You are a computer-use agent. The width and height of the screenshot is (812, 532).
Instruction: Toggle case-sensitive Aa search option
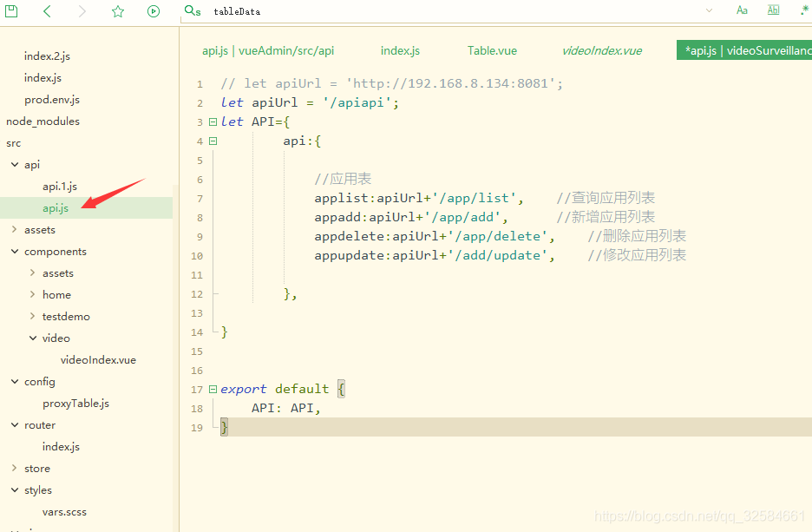[742, 10]
